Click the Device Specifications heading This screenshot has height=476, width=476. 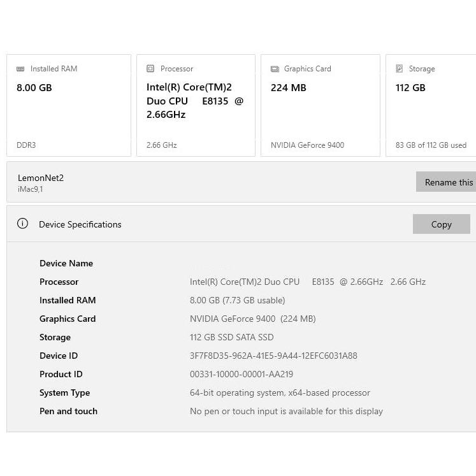click(80, 224)
